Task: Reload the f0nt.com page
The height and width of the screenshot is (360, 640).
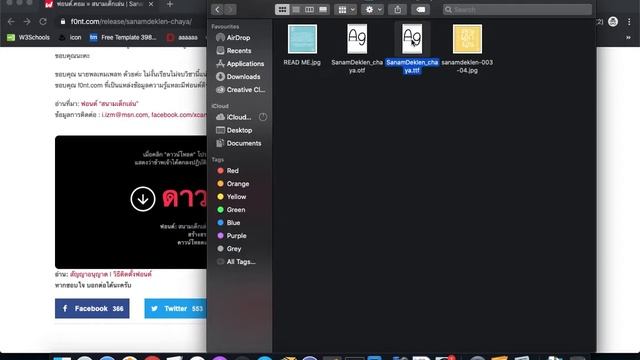Action: click(43, 22)
